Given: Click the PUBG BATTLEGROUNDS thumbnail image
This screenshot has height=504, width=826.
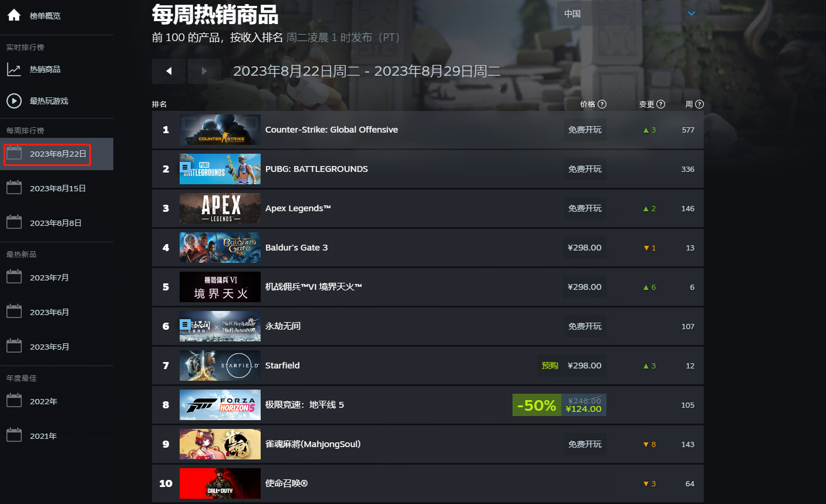Looking at the screenshot, I should click(x=220, y=169).
